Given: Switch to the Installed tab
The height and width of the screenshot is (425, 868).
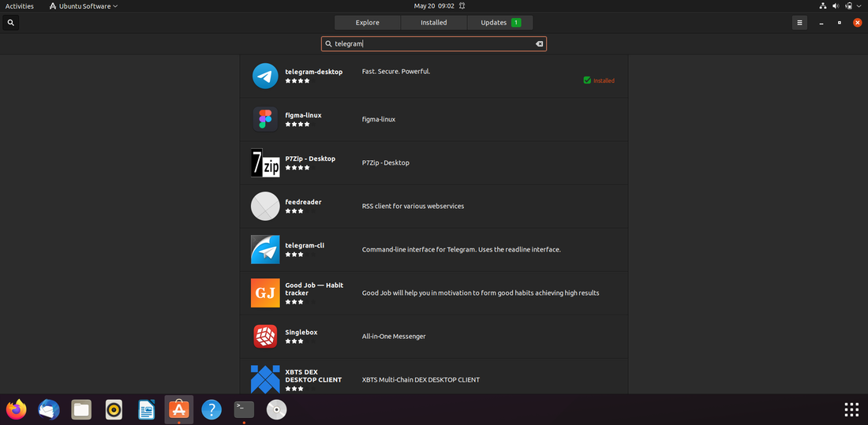Looking at the screenshot, I should coord(433,23).
